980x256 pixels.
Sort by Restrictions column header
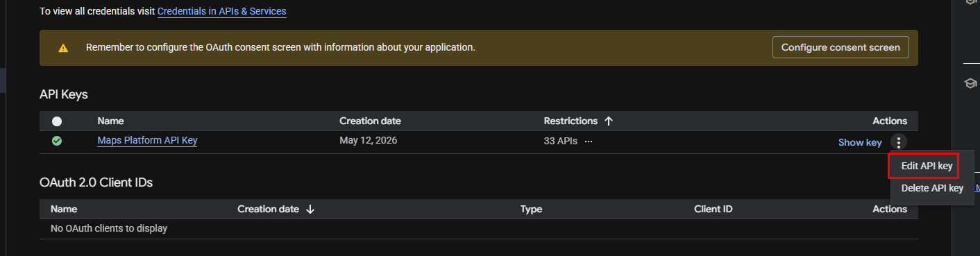point(571,121)
